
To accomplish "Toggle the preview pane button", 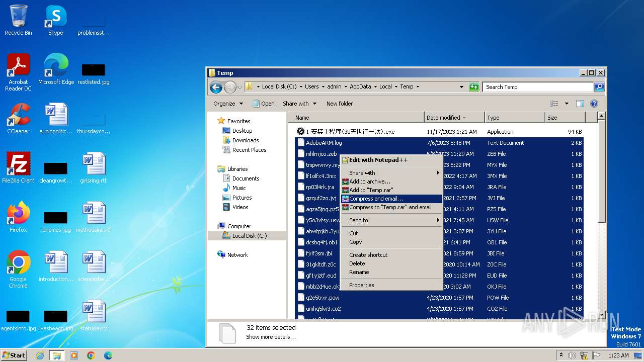I will (x=580, y=104).
